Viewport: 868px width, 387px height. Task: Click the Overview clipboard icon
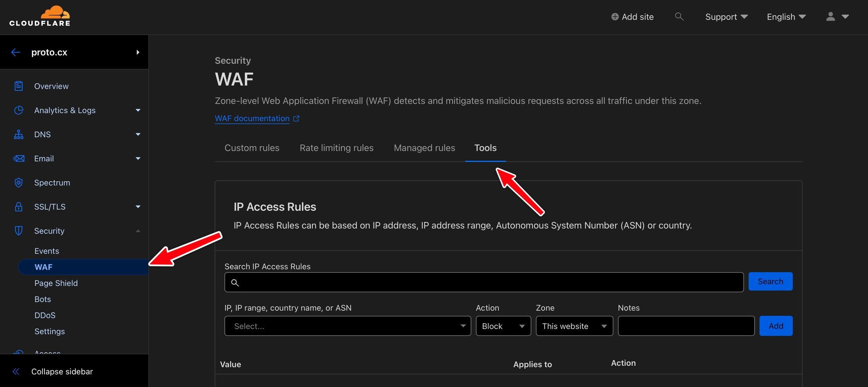click(18, 86)
